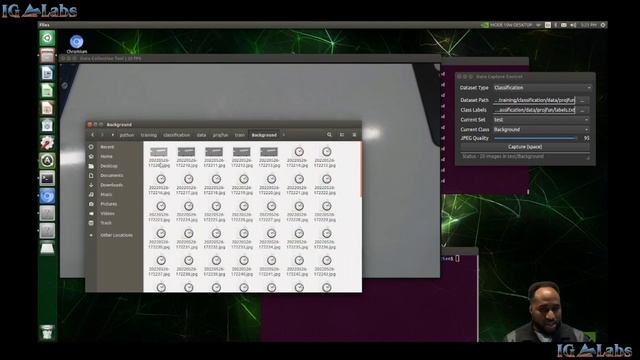This screenshot has height=360, width=640.
Task: Go to the training breadcrumb folder
Action: pyautogui.click(x=149, y=135)
